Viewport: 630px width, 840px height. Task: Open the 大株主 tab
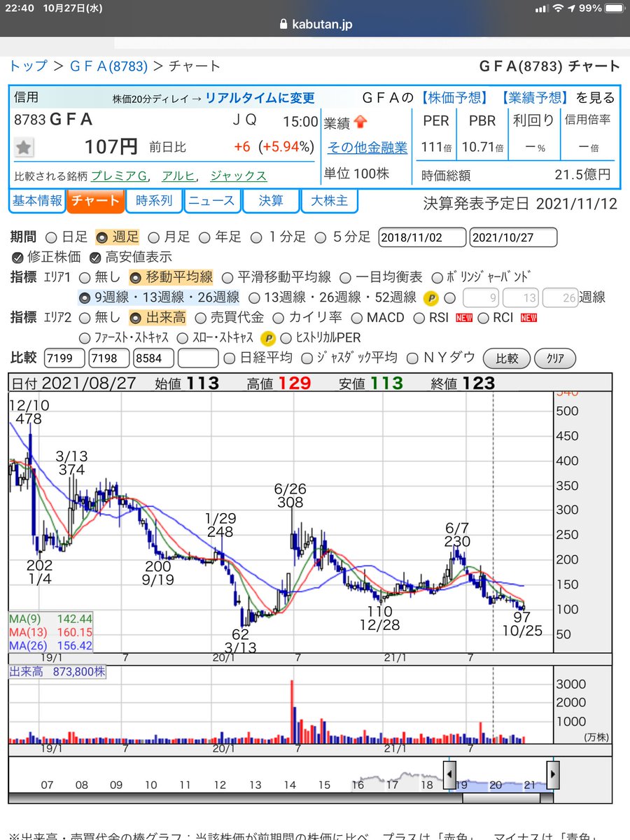coord(329,201)
